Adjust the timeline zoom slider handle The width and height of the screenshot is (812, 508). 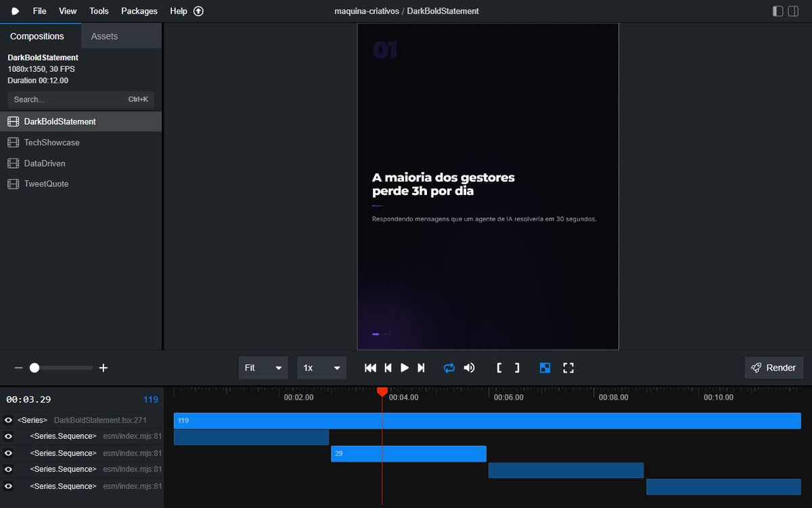[x=35, y=368]
